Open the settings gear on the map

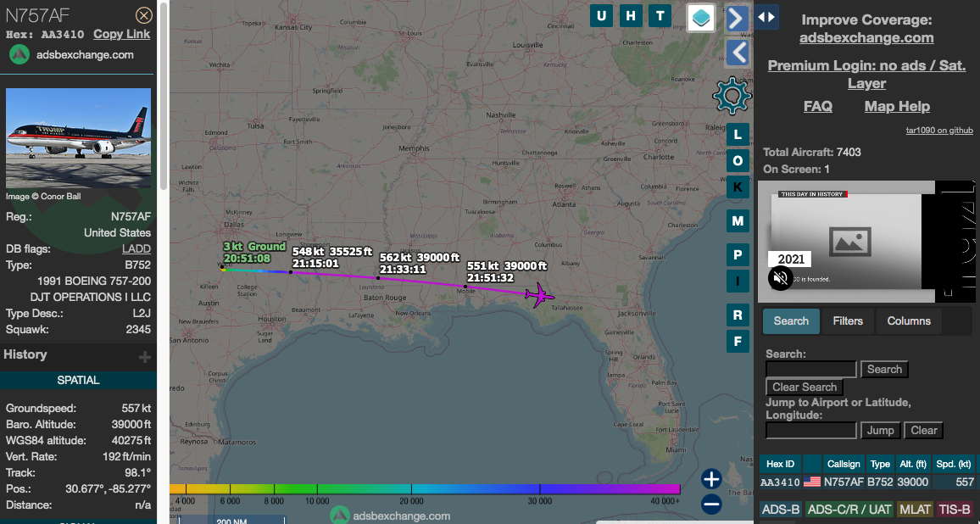coord(732,96)
